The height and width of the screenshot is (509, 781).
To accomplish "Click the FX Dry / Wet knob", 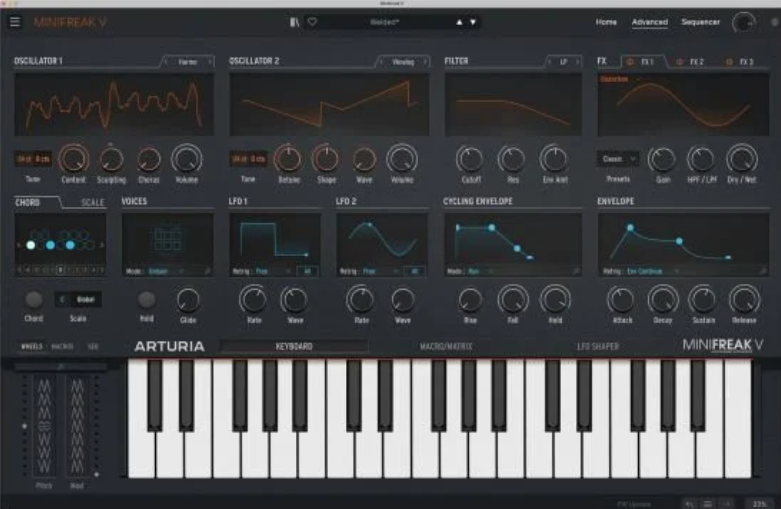I will pos(742,159).
